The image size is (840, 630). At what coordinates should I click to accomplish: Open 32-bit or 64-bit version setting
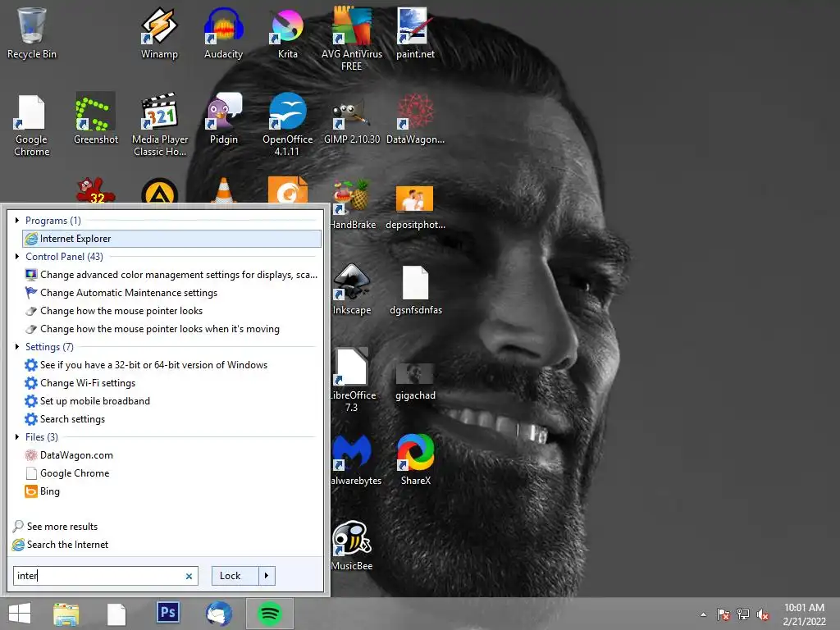click(x=172, y=365)
